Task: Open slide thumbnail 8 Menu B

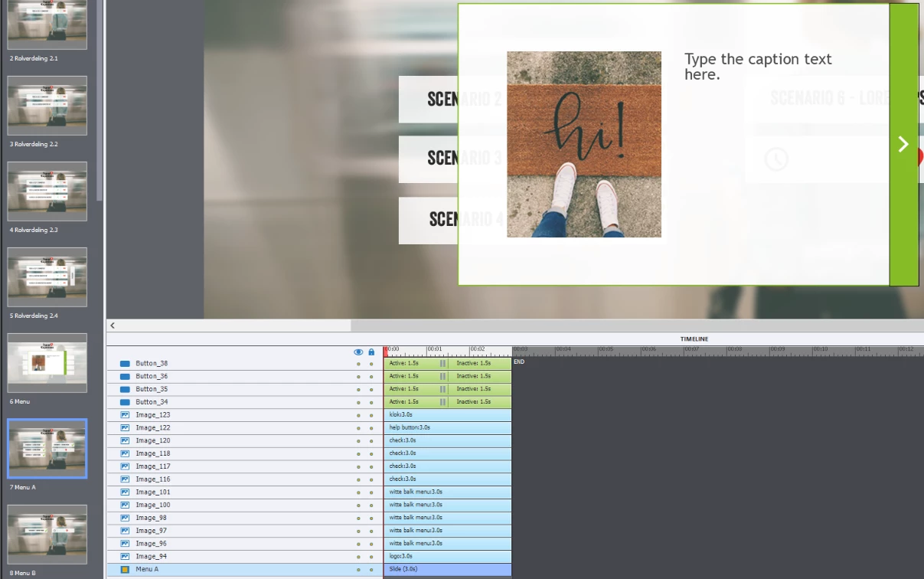Action: point(47,535)
